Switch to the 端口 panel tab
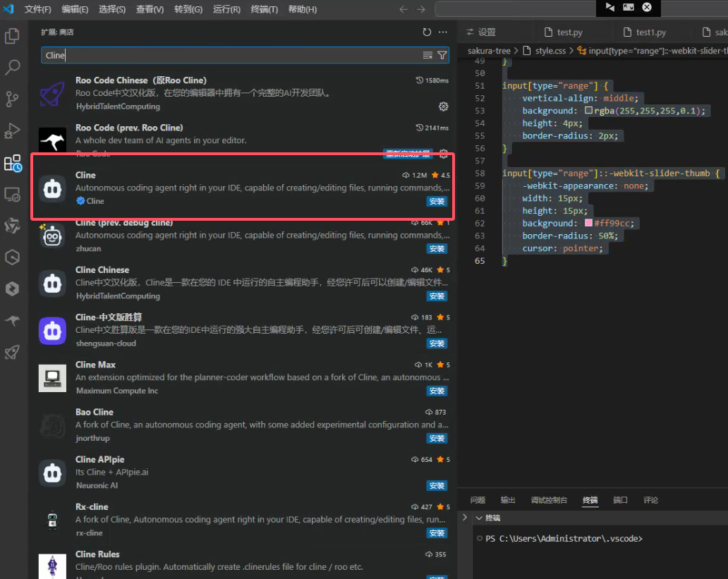Viewport: 728px width, 579px height. [620, 499]
